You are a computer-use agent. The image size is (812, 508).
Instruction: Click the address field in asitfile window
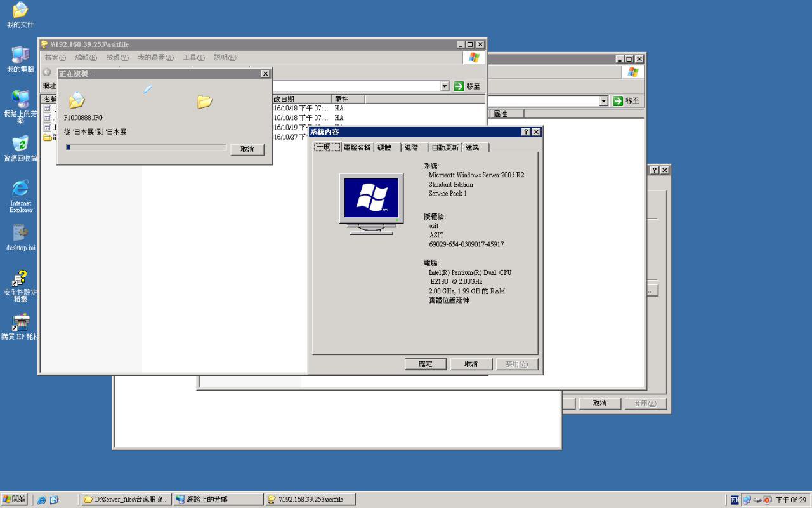click(355, 86)
